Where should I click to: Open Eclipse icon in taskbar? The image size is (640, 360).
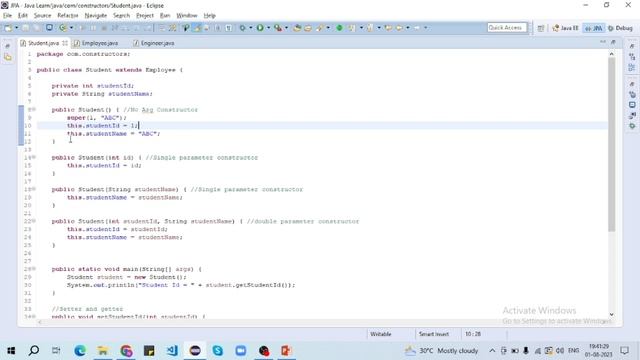pos(195,351)
